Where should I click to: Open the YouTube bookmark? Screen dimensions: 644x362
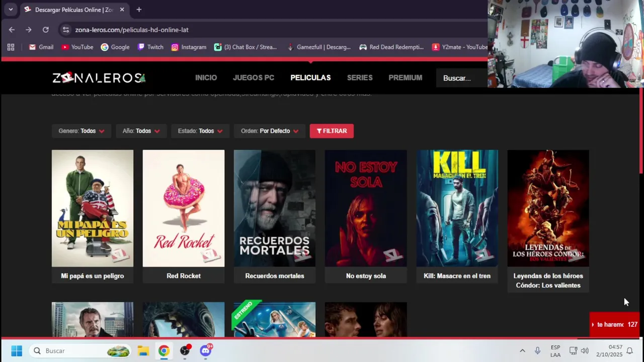(77, 47)
